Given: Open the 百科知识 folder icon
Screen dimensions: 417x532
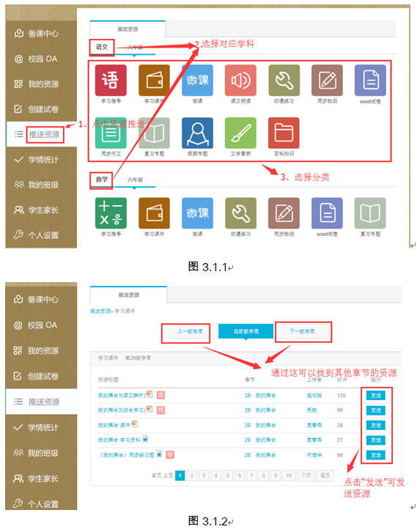Looking at the screenshot, I should pyautogui.click(x=284, y=133).
